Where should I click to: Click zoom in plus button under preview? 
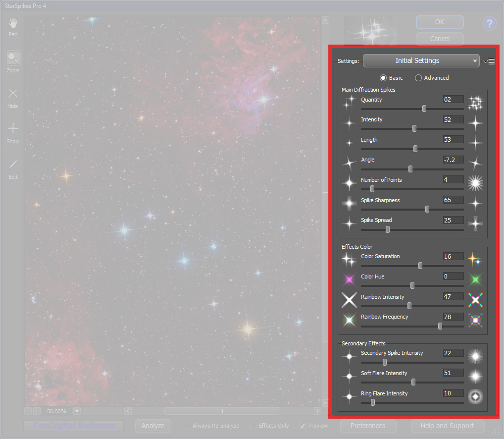[x=37, y=411]
